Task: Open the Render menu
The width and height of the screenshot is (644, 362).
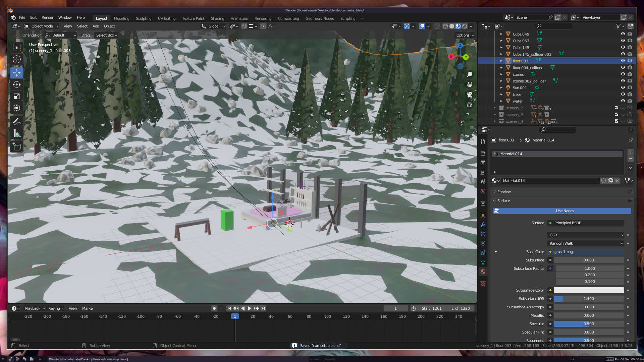Action: click(47, 17)
